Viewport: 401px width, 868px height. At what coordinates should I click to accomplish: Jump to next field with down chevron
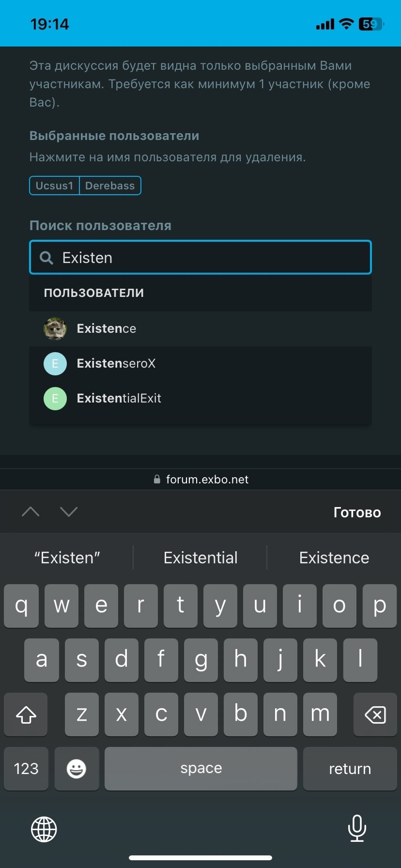(x=69, y=511)
